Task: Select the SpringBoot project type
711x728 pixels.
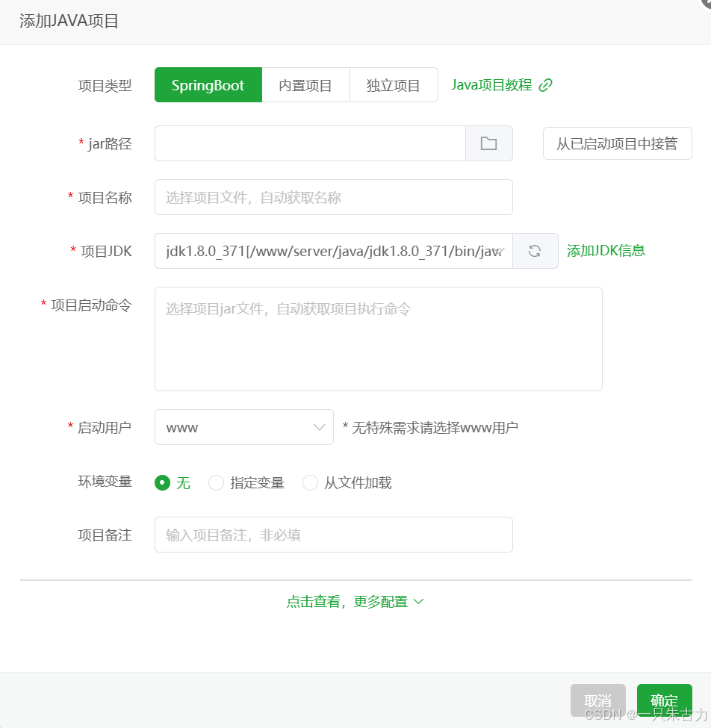Action: (208, 85)
